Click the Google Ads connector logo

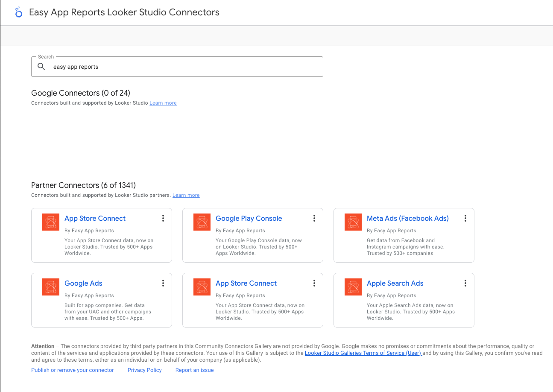(x=51, y=287)
